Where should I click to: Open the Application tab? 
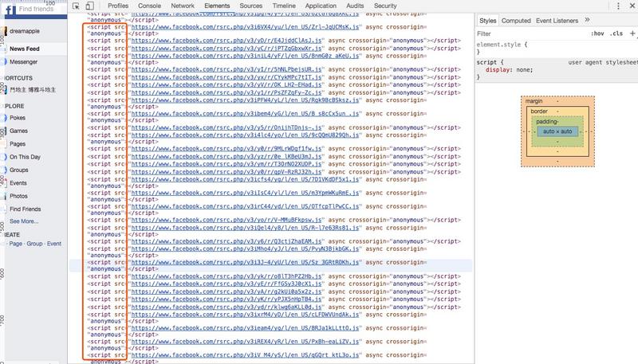click(321, 6)
